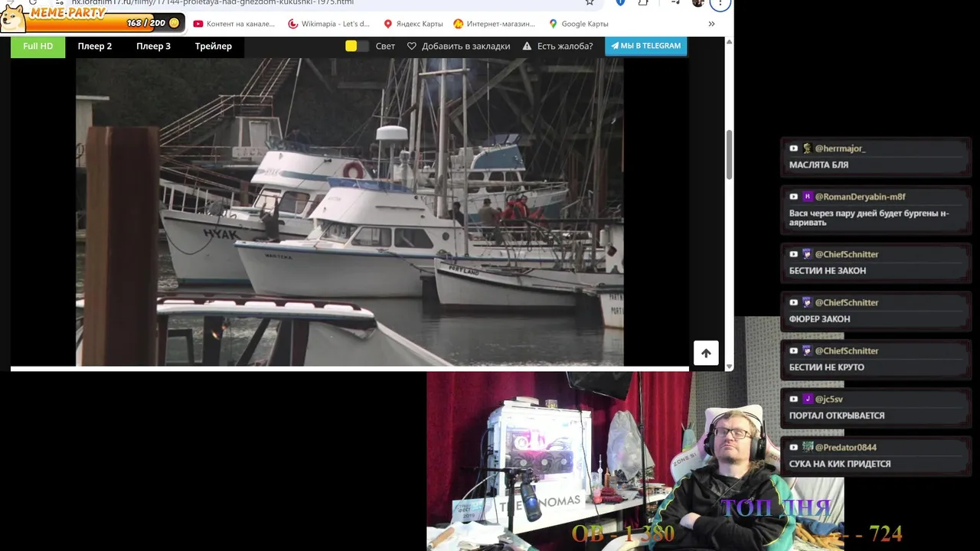Click the bookmark star icon
This screenshot has width=980, height=551.
(590, 2)
